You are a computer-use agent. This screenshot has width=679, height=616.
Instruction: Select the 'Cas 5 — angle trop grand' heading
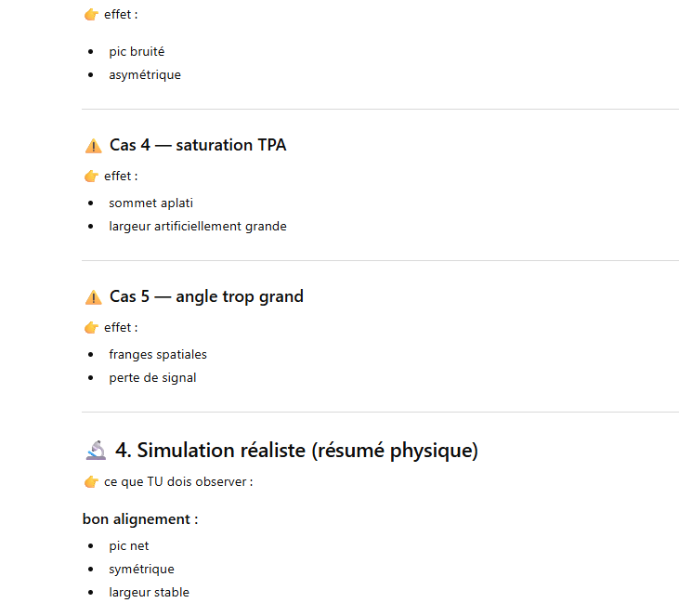(x=206, y=296)
